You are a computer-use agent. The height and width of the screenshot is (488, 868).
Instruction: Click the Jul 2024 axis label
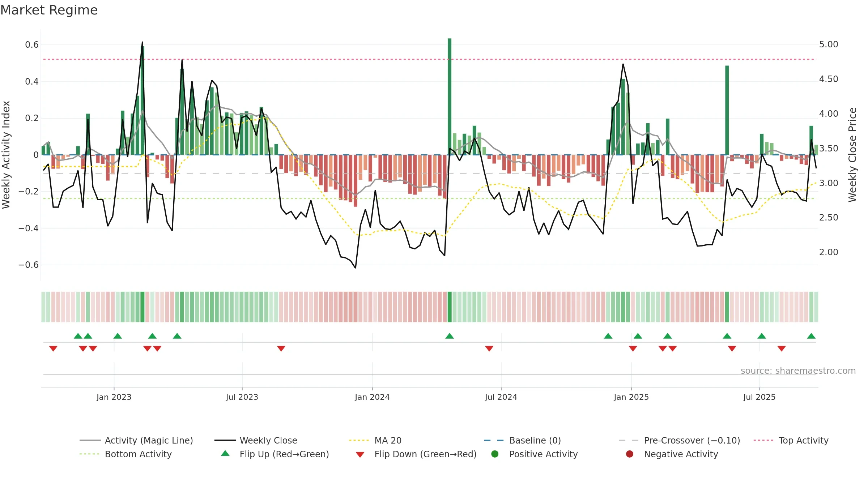point(501,397)
